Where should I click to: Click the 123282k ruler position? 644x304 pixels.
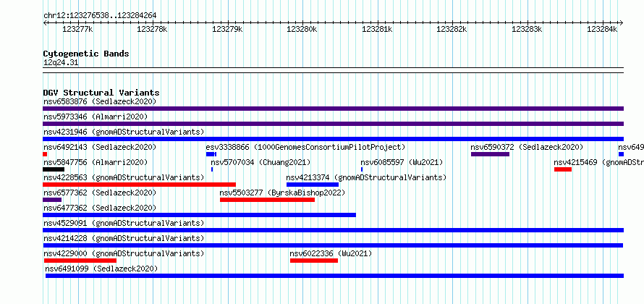452,29
